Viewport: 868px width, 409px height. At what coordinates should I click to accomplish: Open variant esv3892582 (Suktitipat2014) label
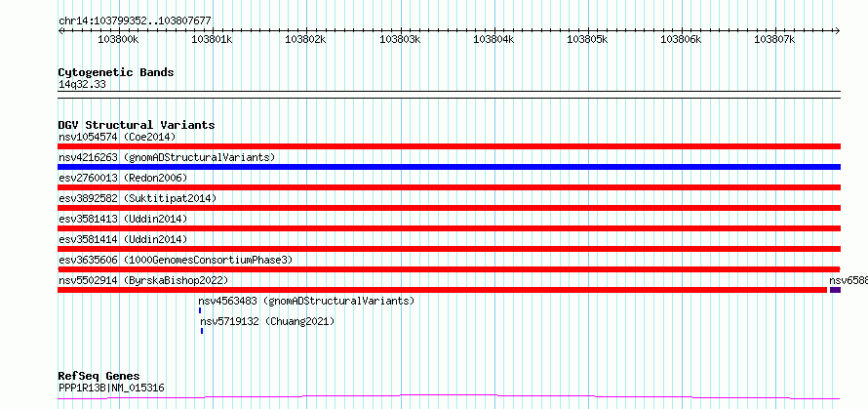[x=138, y=198]
